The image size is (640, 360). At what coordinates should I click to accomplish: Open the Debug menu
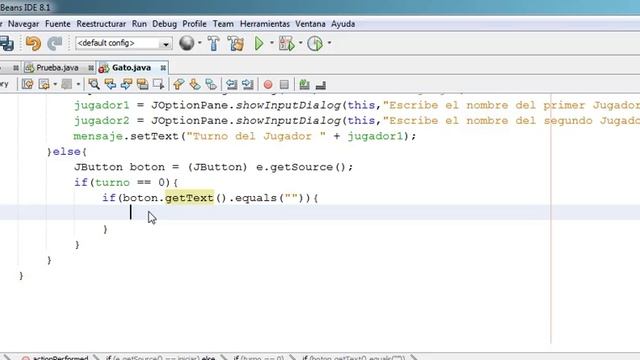(164, 24)
